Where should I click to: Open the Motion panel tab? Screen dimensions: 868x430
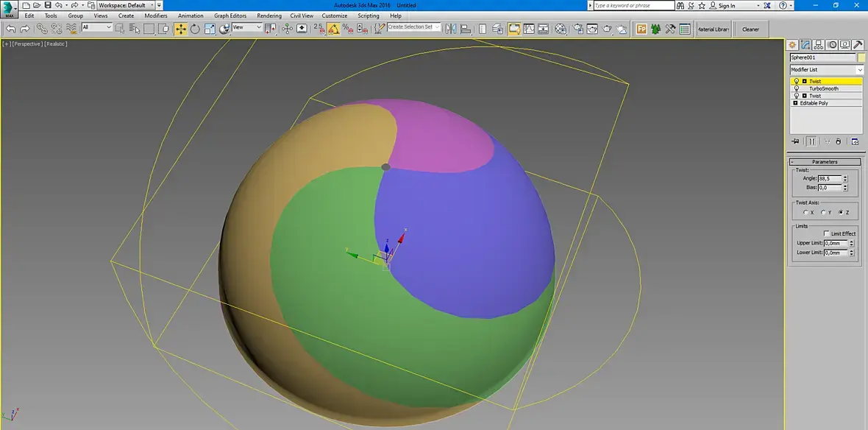(831, 45)
